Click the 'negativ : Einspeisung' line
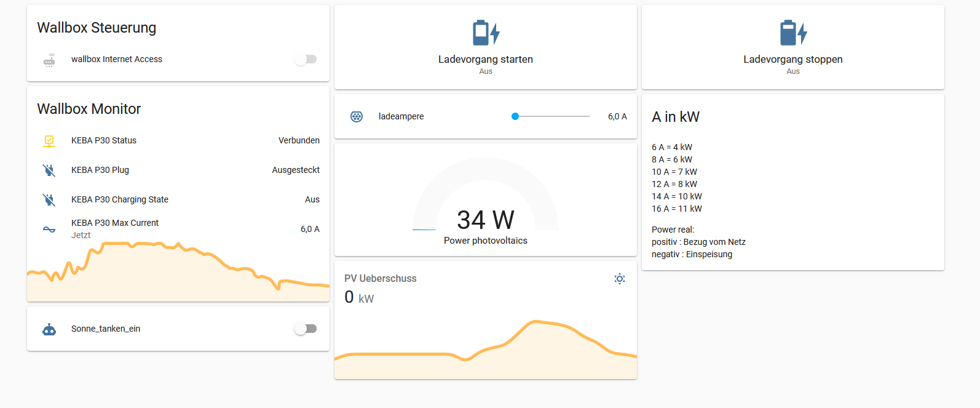The image size is (980, 408). (x=692, y=255)
